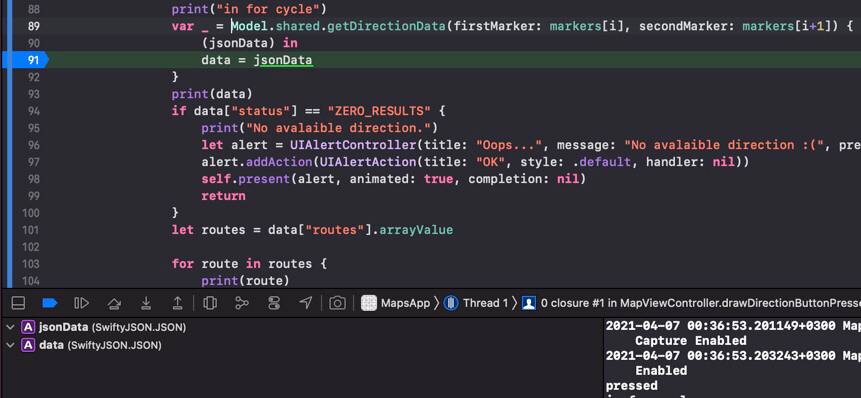
Task: Click the return keyword on line 99
Action: [x=223, y=195]
